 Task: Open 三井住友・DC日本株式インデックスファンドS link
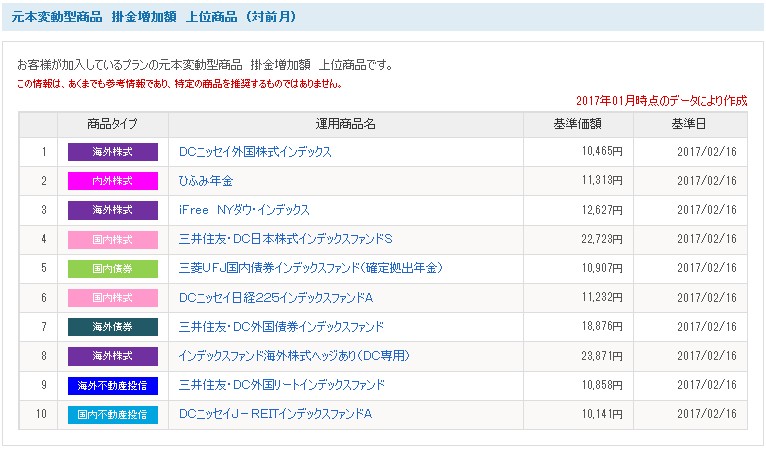[x=286, y=239]
